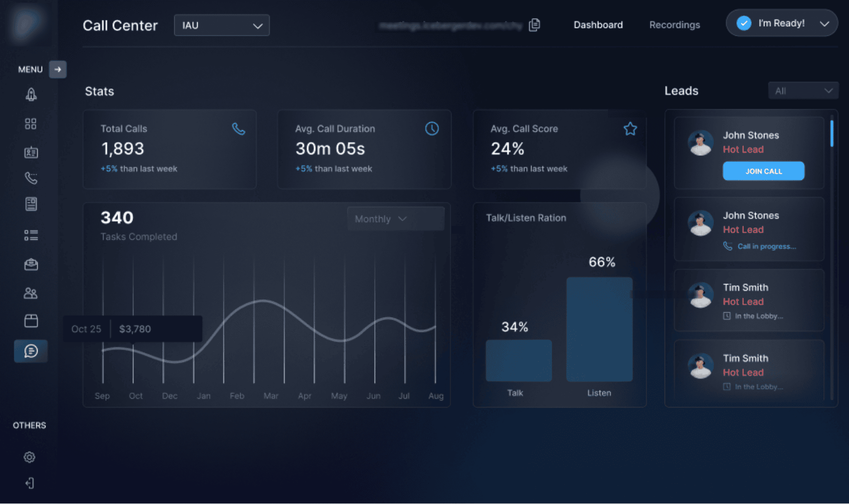Click the star icon on Avg. Call Score
Image resolution: width=849 pixels, height=504 pixels.
coord(630,129)
